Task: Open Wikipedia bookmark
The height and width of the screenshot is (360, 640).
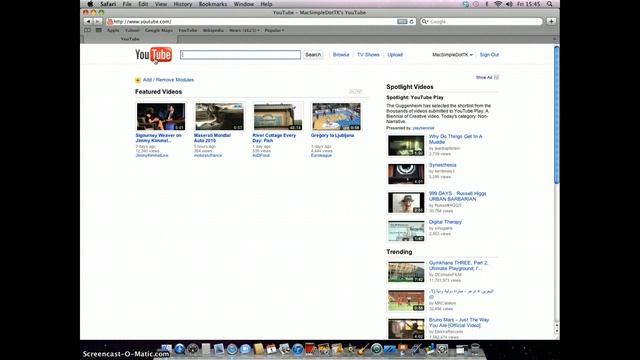Action: tap(213, 31)
